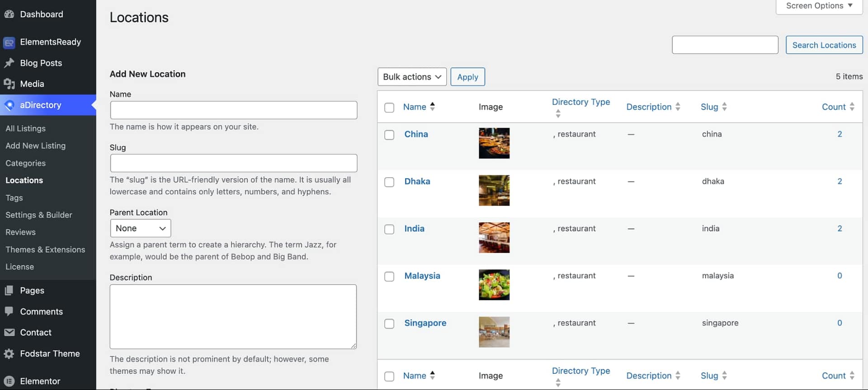
Task: Click the Contact envelope icon
Action: [x=9, y=333]
